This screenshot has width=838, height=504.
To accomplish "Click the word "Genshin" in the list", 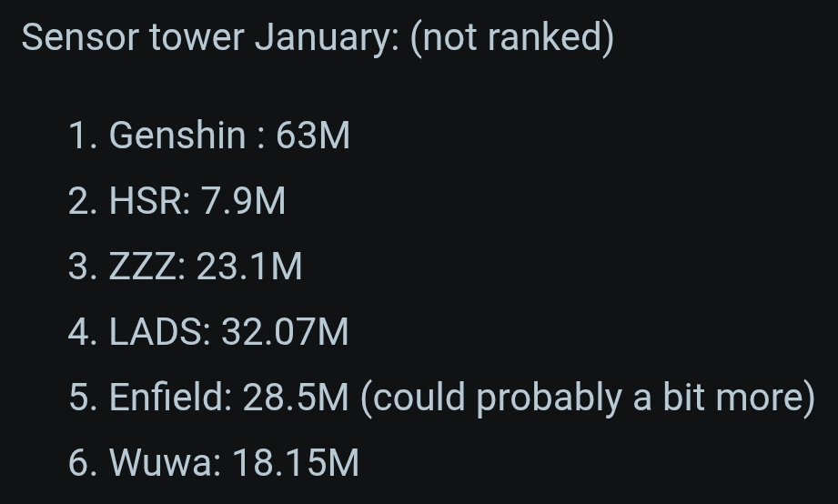I will click(x=177, y=136).
